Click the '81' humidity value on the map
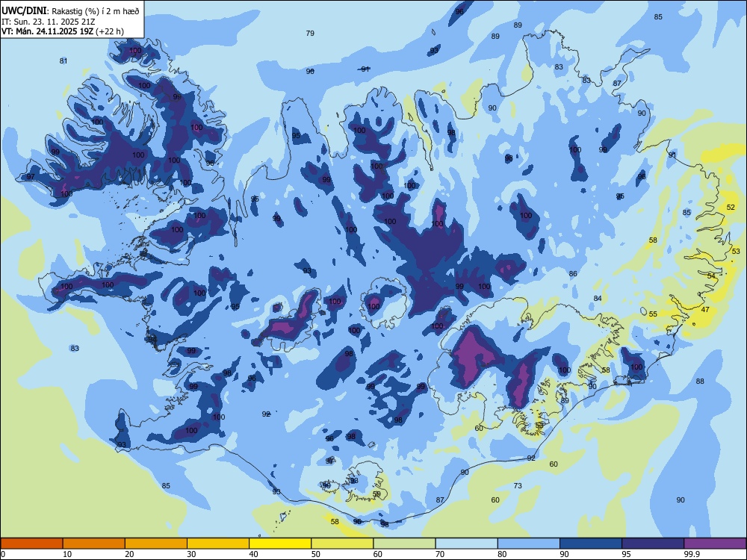Screen dimensions: 747x560 coord(63,61)
